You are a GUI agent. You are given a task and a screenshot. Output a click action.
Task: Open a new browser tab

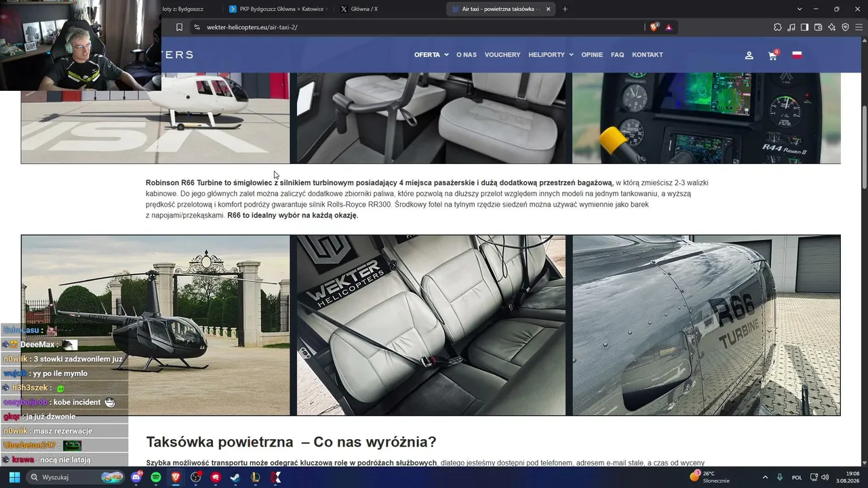click(x=565, y=9)
